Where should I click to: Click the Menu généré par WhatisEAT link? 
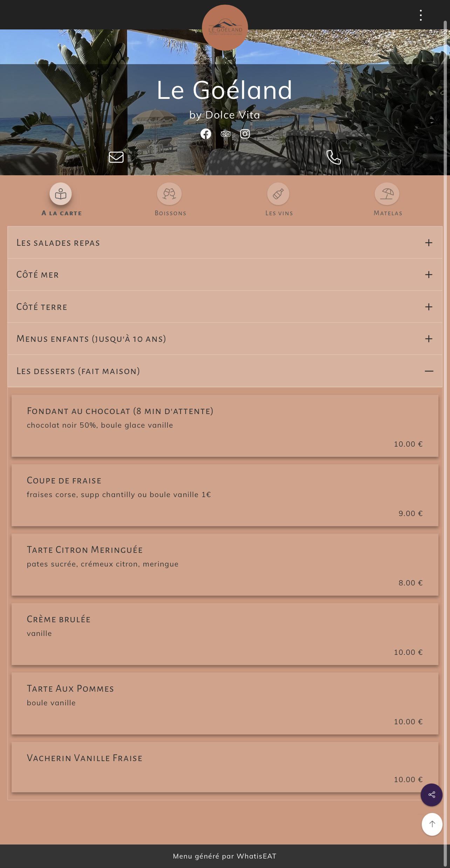pos(225,856)
